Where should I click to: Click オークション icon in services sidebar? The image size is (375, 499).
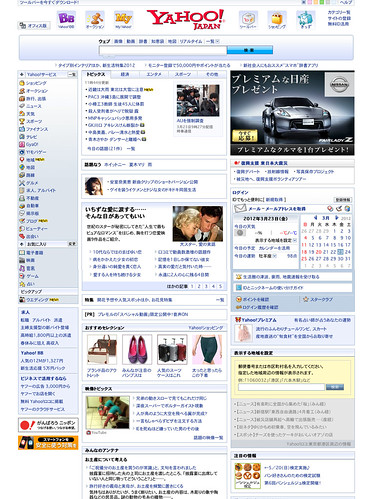tap(22, 91)
